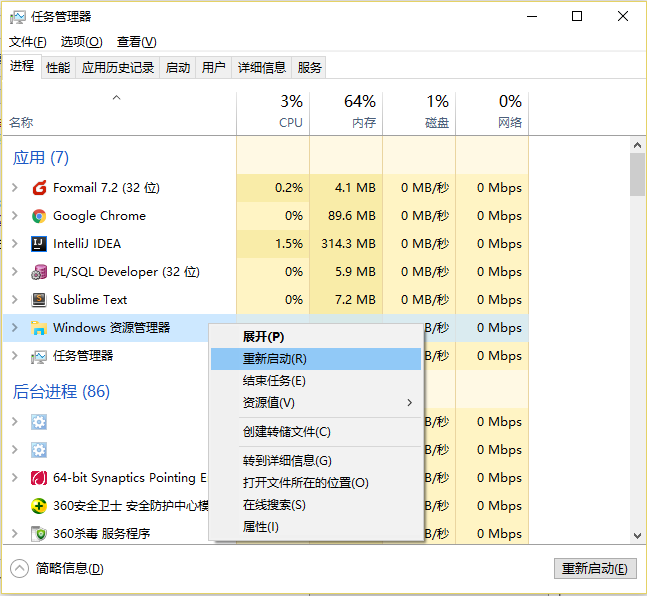
Task: Open the 选项(O) menu
Action: coord(81,42)
